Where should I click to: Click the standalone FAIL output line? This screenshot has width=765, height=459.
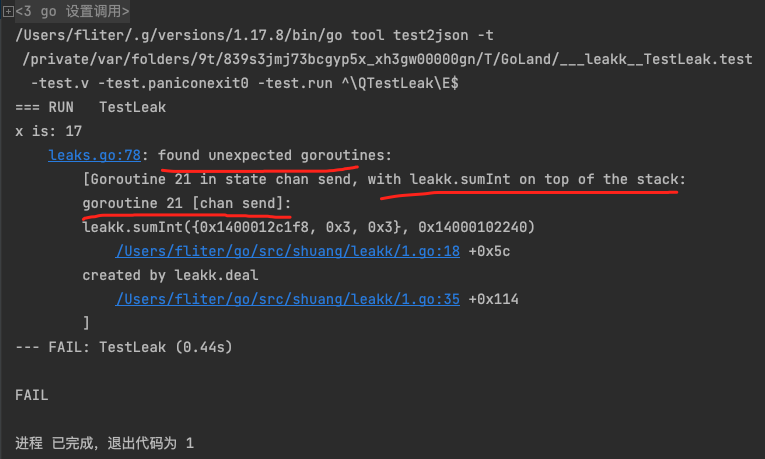[x=31, y=394]
